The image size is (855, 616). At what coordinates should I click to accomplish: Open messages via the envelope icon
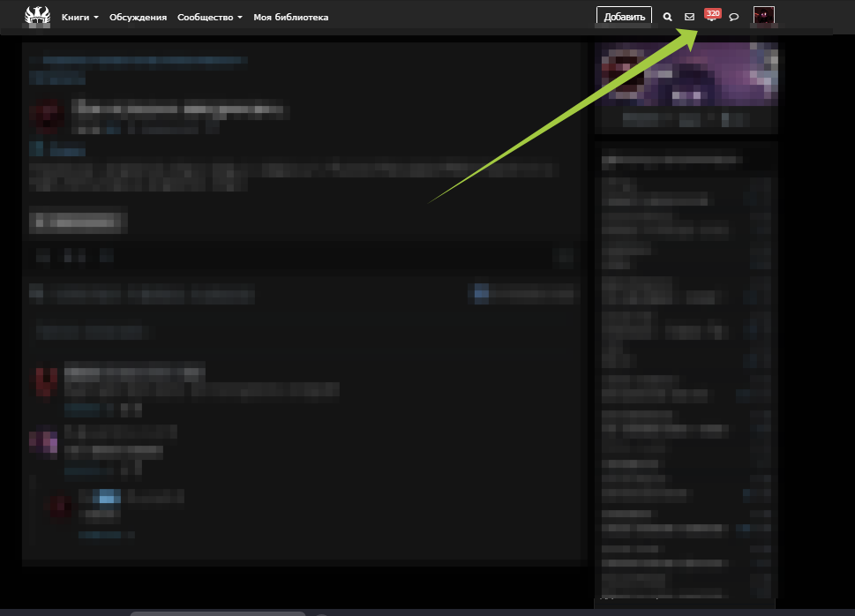point(689,17)
